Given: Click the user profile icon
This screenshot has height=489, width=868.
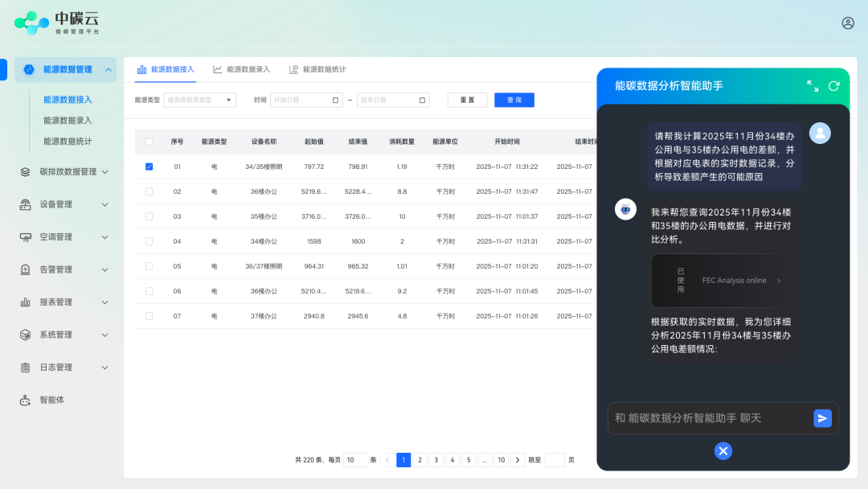Looking at the screenshot, I should 848,23.
